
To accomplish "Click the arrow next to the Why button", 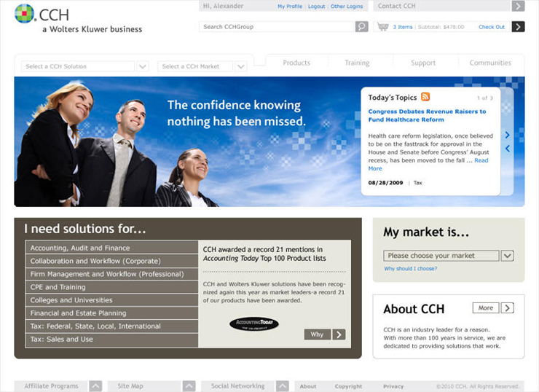I will [x=339, y=334].
